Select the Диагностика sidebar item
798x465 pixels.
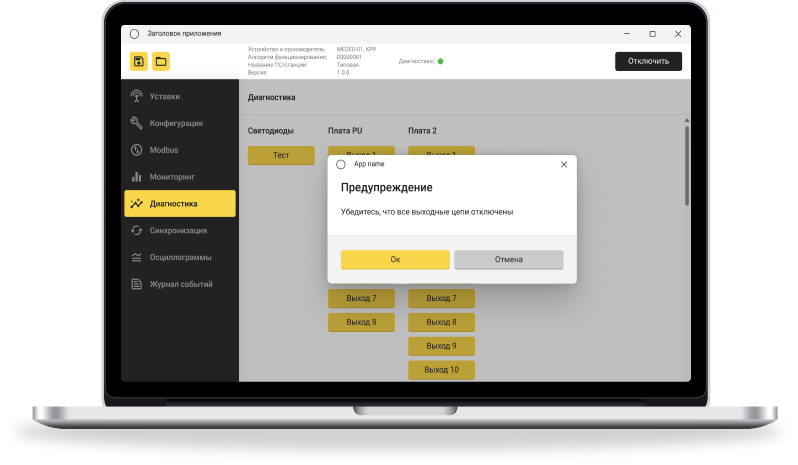point(180,204)
